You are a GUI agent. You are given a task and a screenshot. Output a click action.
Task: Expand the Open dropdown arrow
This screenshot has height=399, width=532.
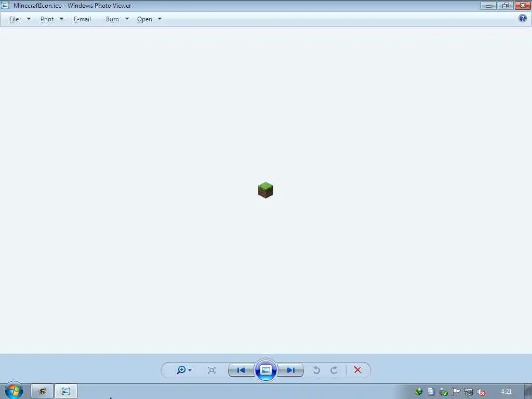(x=160, y=19)
